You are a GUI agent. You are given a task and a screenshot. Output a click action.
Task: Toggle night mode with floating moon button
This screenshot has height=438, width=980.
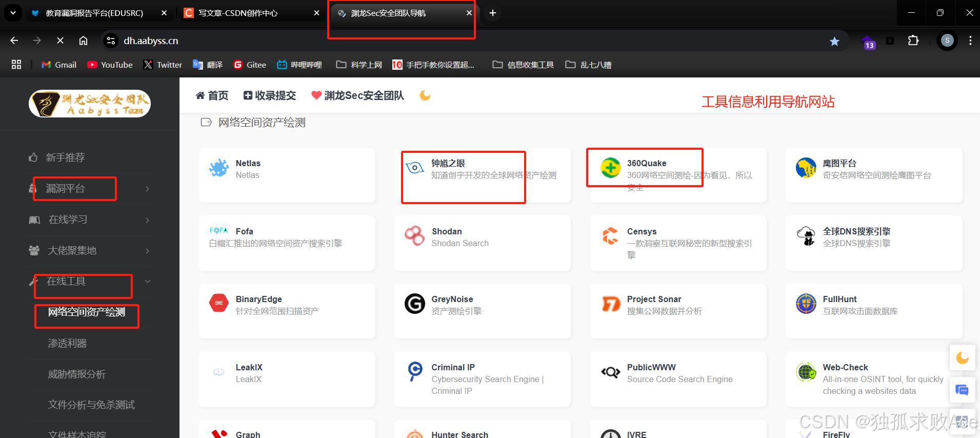click(962, 357)
